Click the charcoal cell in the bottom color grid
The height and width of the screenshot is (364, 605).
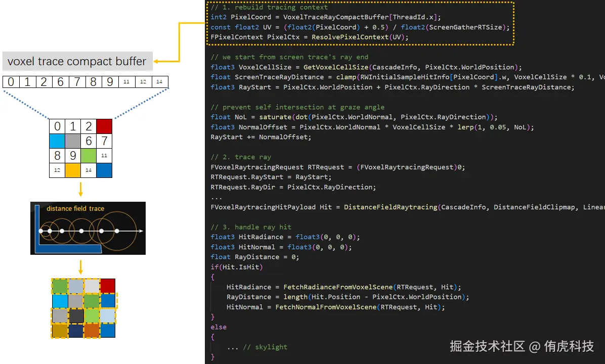point(76,316)
